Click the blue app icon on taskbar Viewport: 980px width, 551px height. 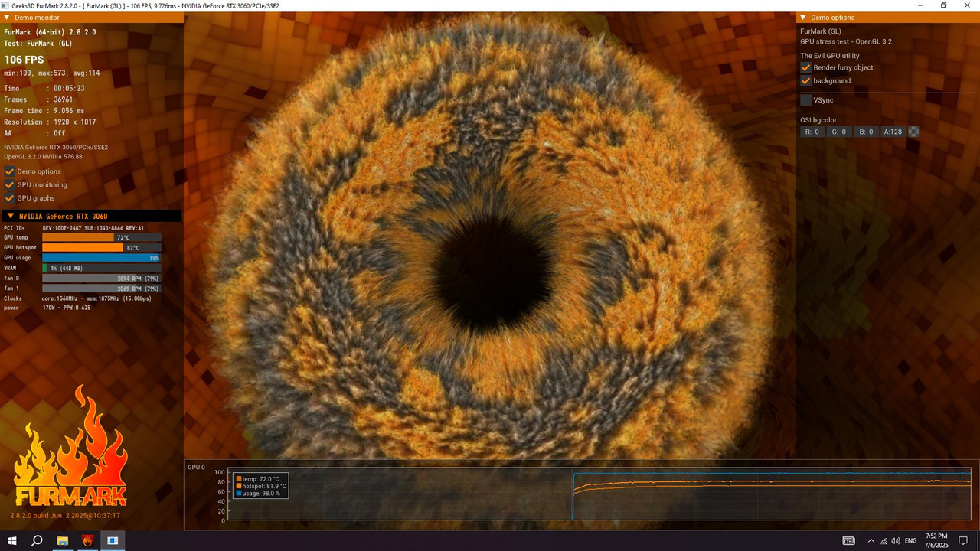[x=113, y=540]
